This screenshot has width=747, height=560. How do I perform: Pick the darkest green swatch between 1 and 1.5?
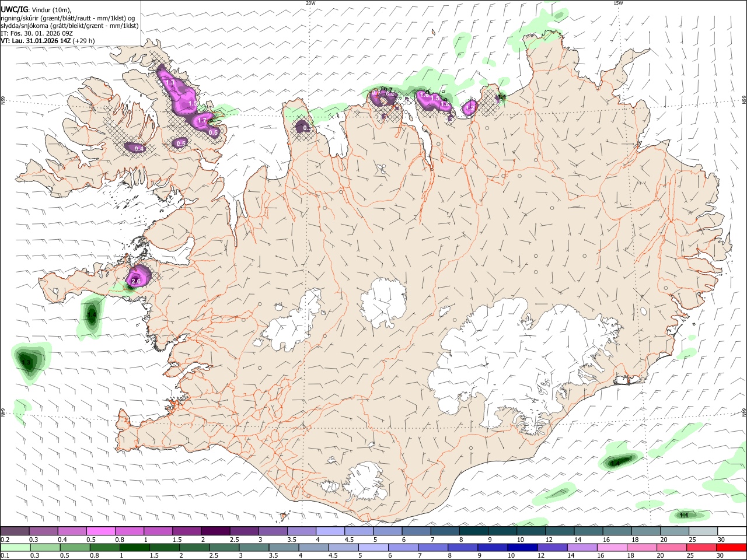(134, 548)
